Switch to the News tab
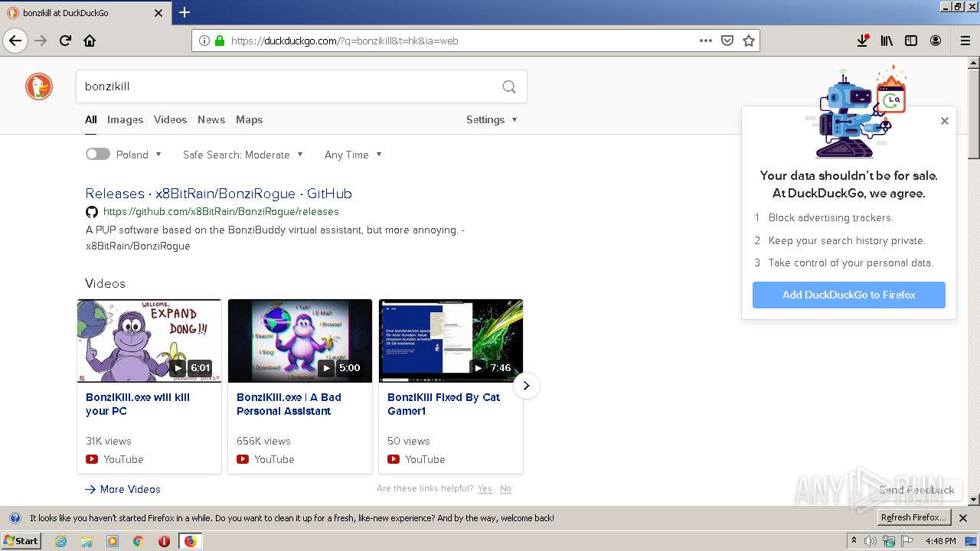Screen dimensions: 980x551 point(211,119)
